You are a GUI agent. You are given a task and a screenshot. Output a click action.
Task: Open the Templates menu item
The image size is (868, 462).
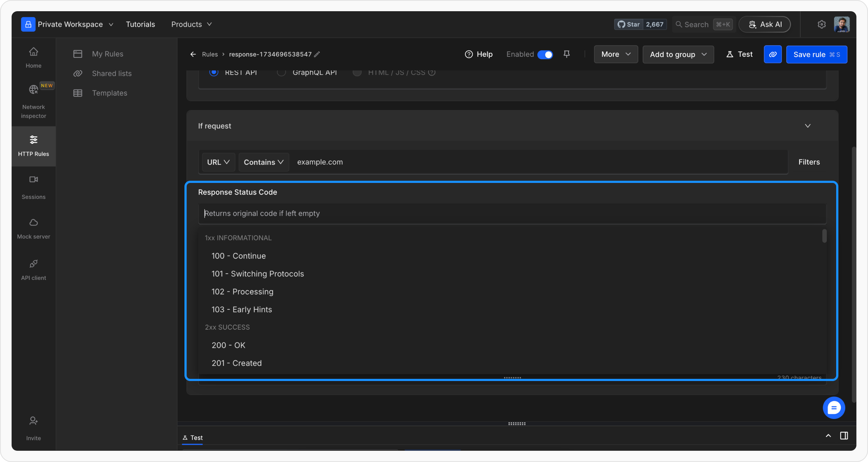tap(109, 93)
